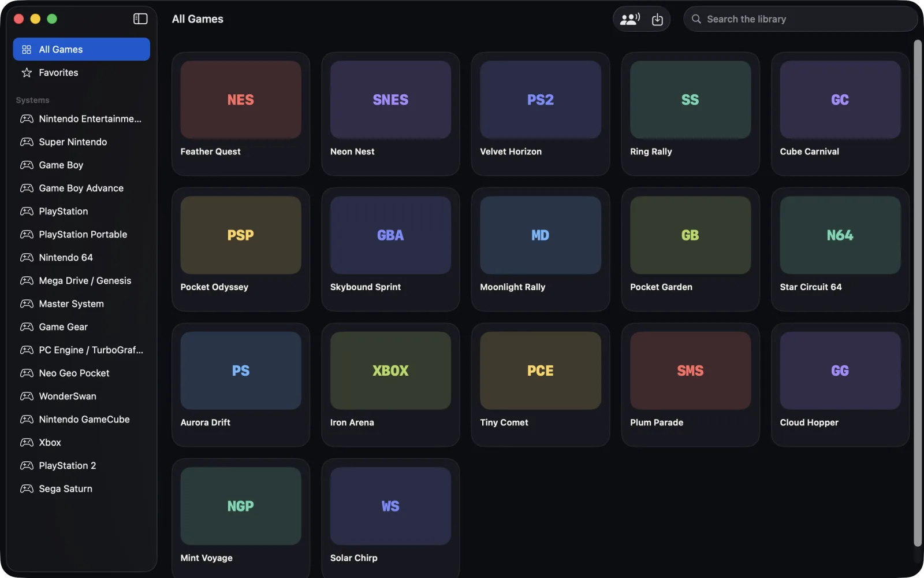
Task: Click controller icon beside Neo Geo Pocket
Action: pyautogui.click(x=27, y=373)
